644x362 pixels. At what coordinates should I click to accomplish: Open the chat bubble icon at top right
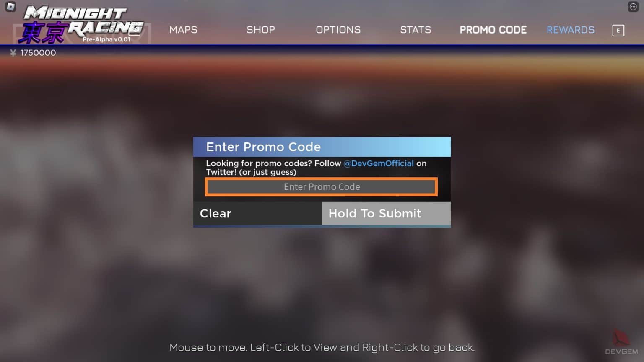pos(633,7)
